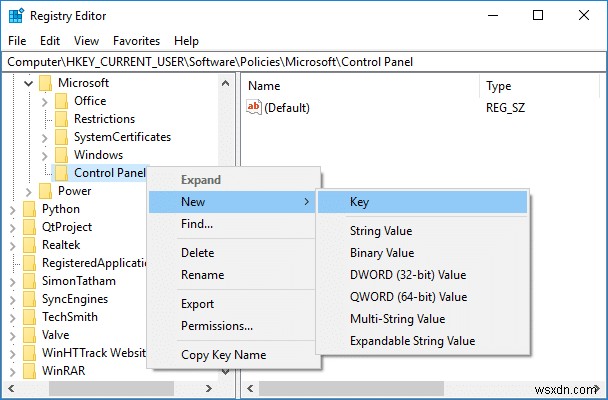Click the Realtek folder icon
The image size is (608, 400).
pyautogui.click(x=28, y=245)
